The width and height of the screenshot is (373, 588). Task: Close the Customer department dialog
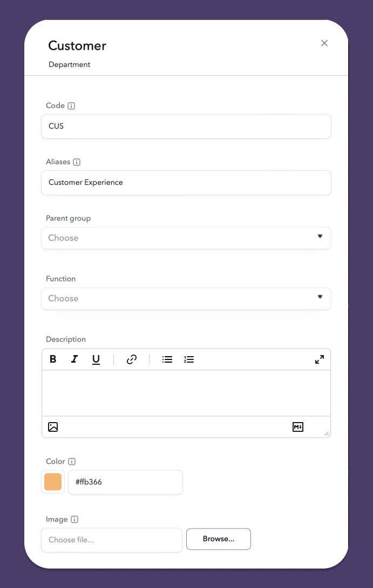[x=324, y=43]
